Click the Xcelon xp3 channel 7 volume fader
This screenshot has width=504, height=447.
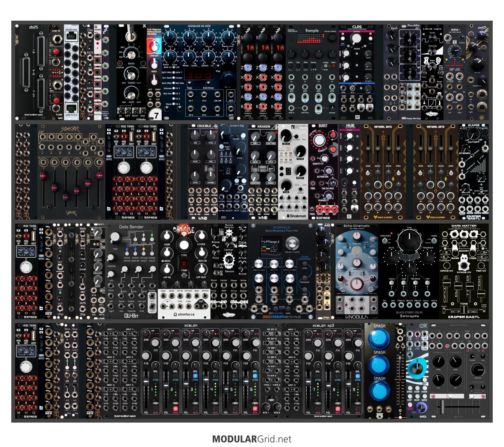pyautogui.click(x=309, y=382)
